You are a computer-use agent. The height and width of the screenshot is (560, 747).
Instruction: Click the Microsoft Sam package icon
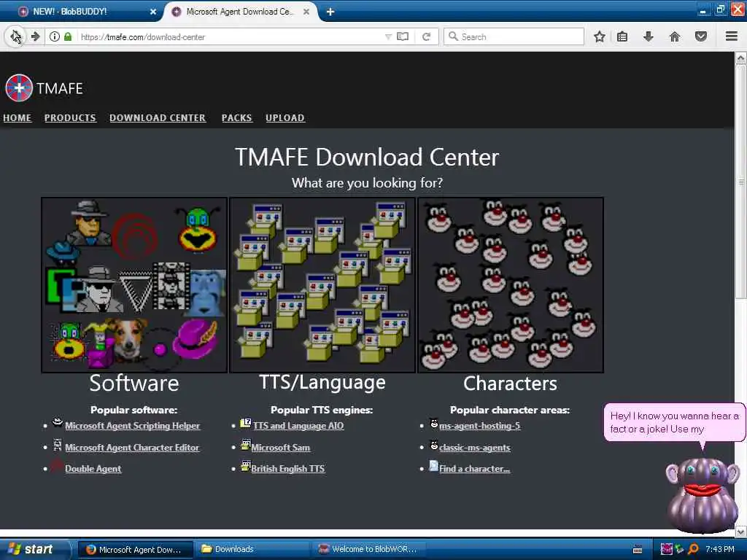click(x=245, y=445)
